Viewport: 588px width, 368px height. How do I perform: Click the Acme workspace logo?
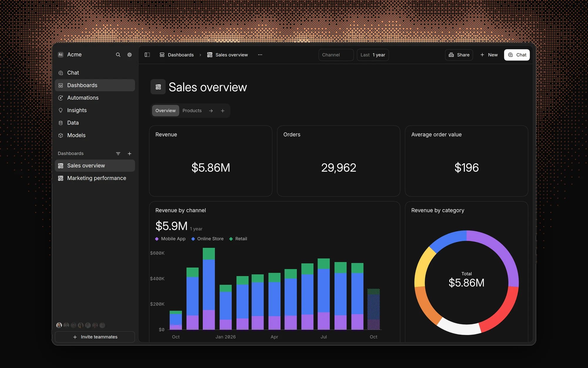point(61,55)
